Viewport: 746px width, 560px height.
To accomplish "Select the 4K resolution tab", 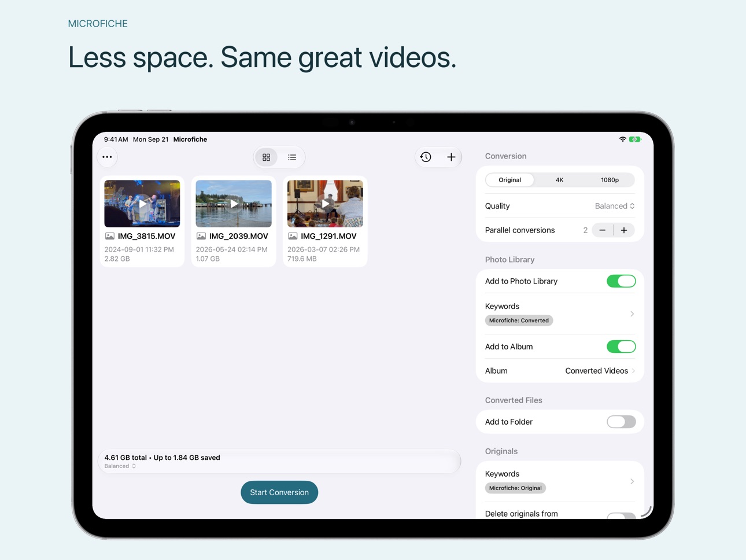I will (560, 180).
